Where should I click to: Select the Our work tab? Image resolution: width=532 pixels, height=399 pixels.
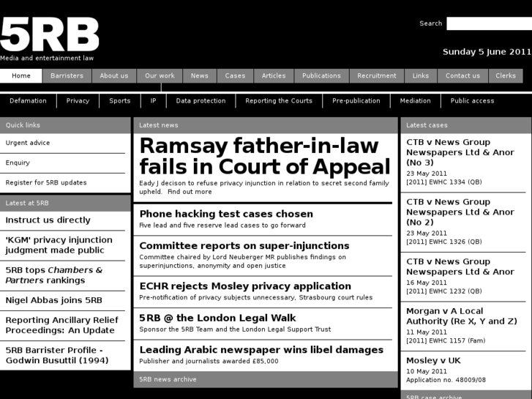click(160, 75)
